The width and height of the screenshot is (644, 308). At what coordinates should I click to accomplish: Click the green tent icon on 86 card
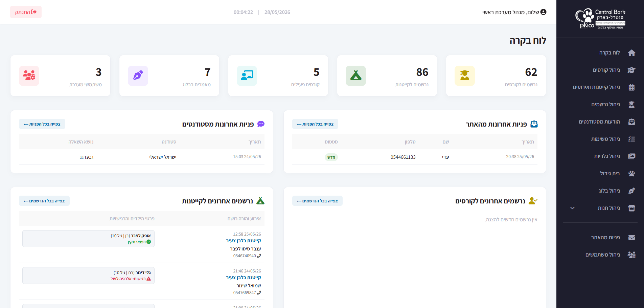(x=356, y=76)
